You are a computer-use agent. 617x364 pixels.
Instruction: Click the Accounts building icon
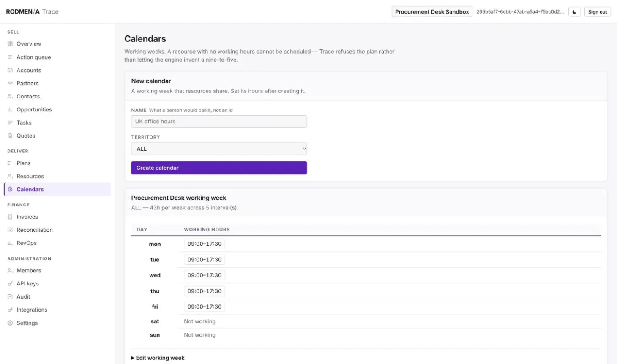tap(10, 70)
